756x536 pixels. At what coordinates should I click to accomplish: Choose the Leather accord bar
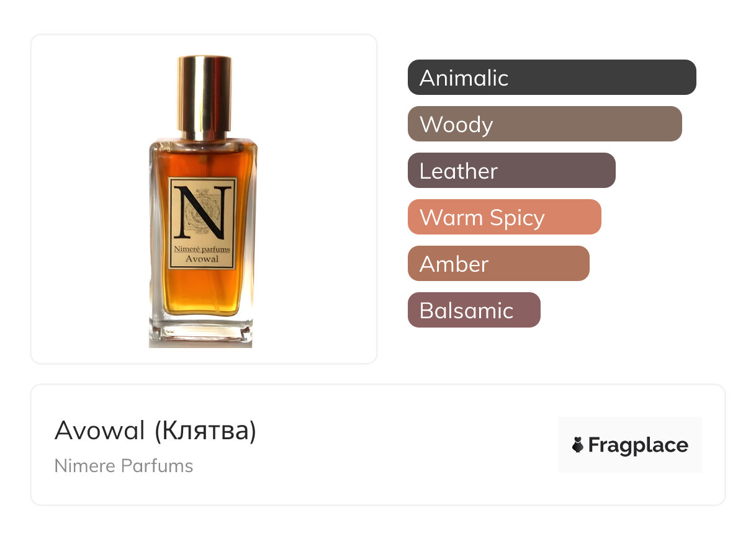click(x=511, y=171)
